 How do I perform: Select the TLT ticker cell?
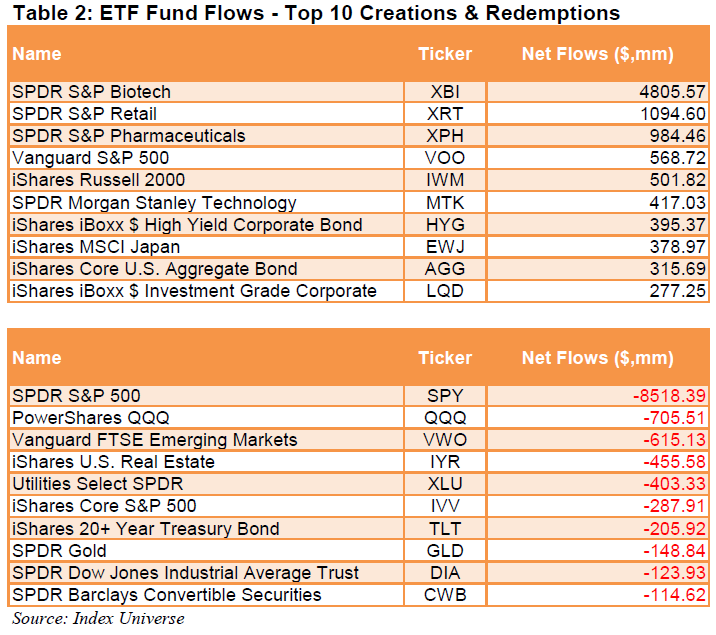tap(445, 529)
